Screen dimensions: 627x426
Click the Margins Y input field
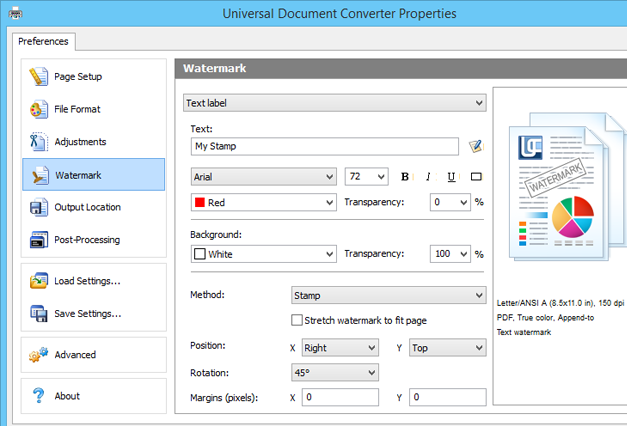pyautogui.click(x=447, y=397)
